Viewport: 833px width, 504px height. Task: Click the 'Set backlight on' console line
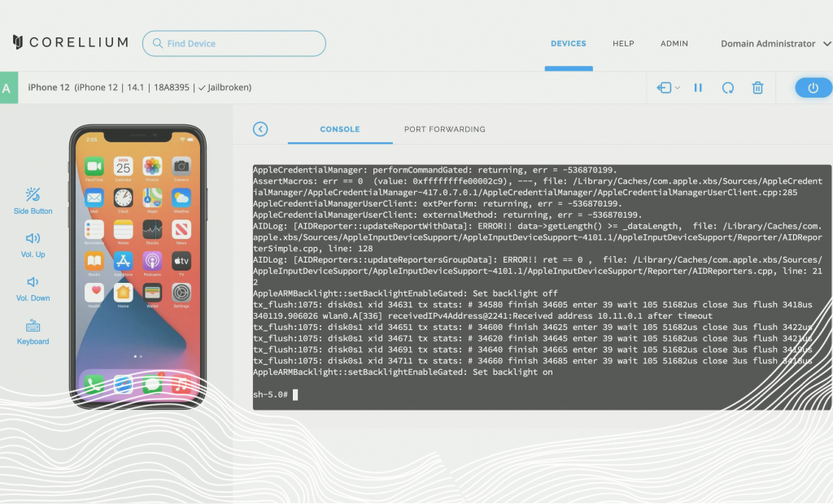pyautogui.click(x=403, y=372)
